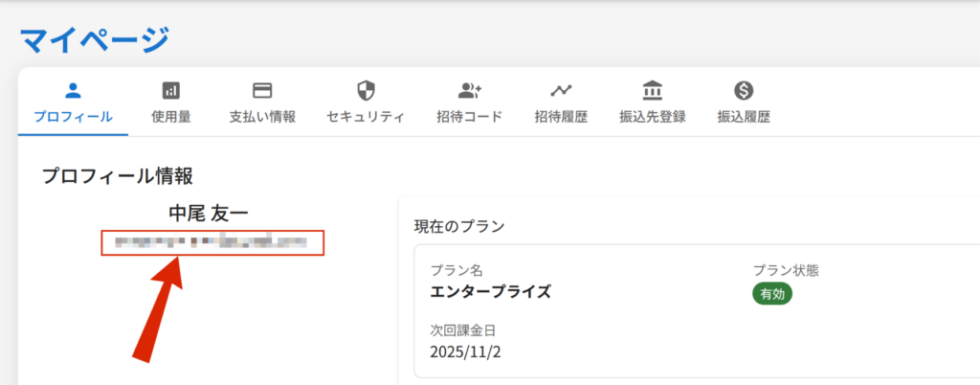This screenshot has width=980, height=385.
Task: Click the green 有効 status badge
Action: tap(772, 295)
